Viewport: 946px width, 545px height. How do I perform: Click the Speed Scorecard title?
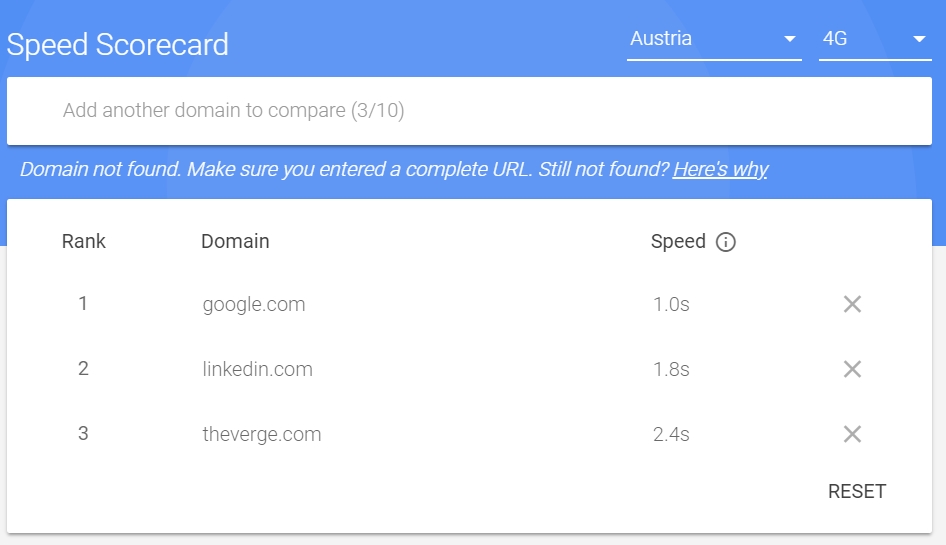click(x=118, y=45)
